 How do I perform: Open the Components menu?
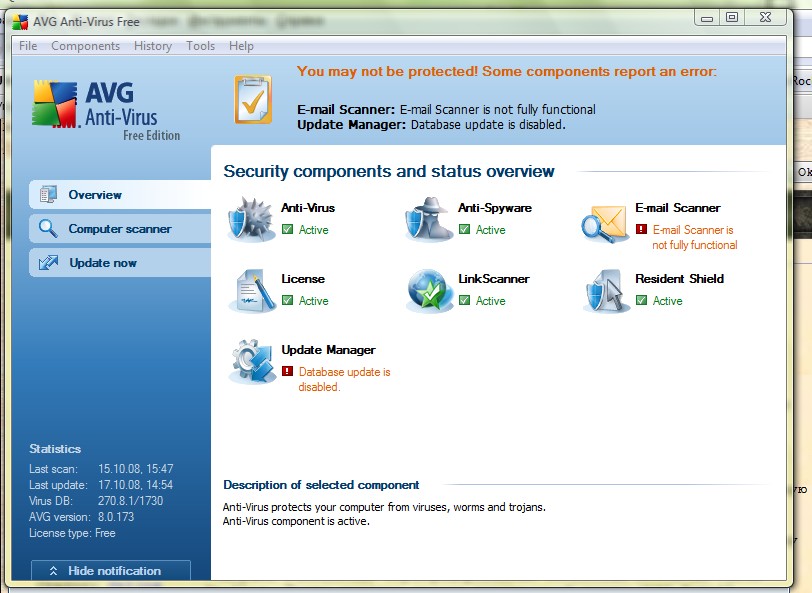(x=85, y=46)
